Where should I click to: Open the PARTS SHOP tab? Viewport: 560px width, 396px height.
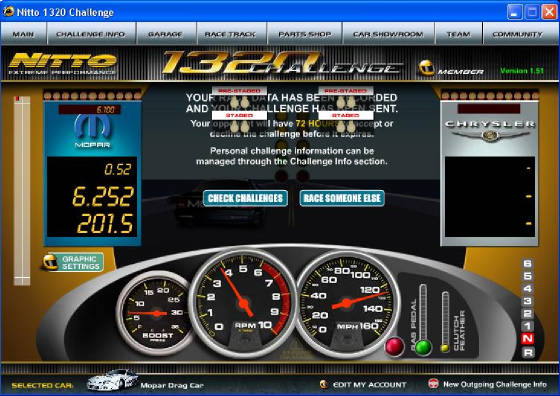(305, 34)
